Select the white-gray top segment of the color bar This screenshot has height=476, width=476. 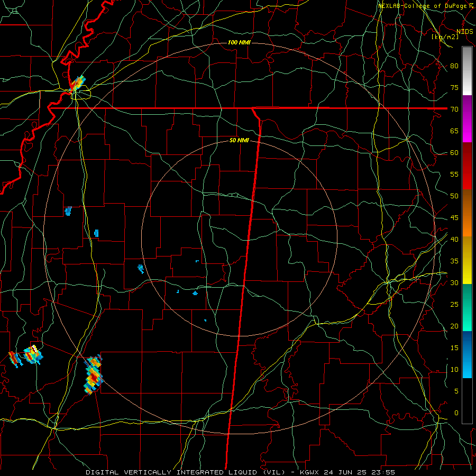point(467,71)
